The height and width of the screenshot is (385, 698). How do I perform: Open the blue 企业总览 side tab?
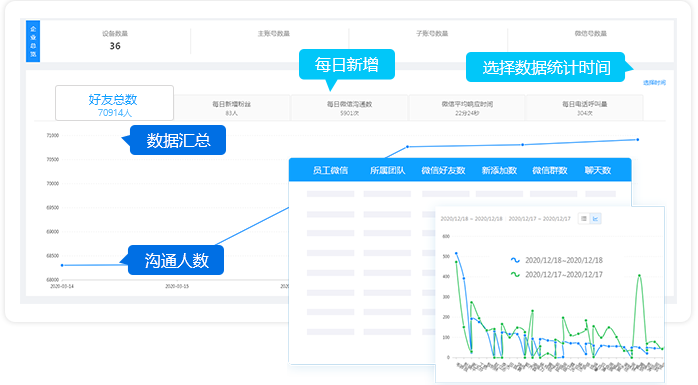33,41
